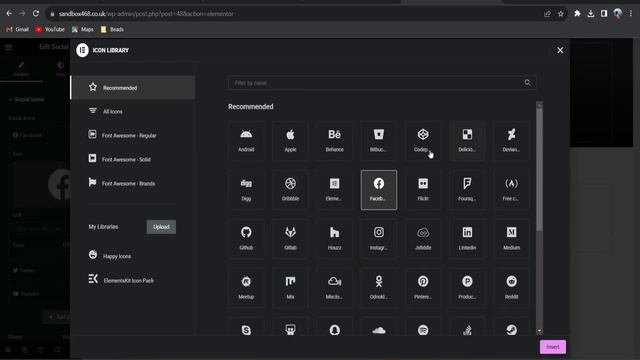
Task: Choose the Delicious icon
Action: click(467, 140)
